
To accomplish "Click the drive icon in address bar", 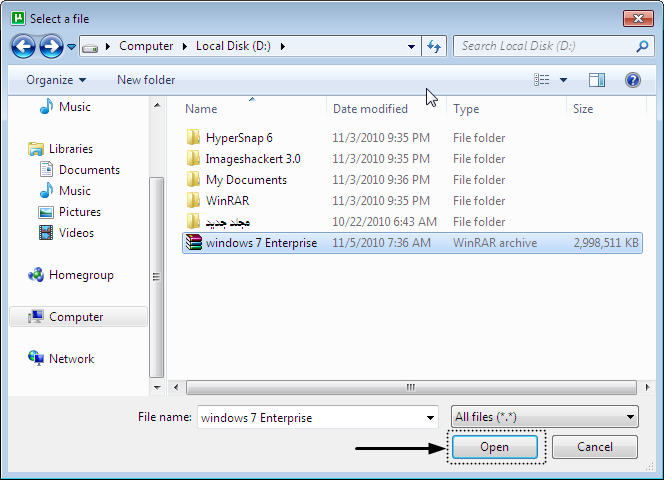I will point(90,47).
